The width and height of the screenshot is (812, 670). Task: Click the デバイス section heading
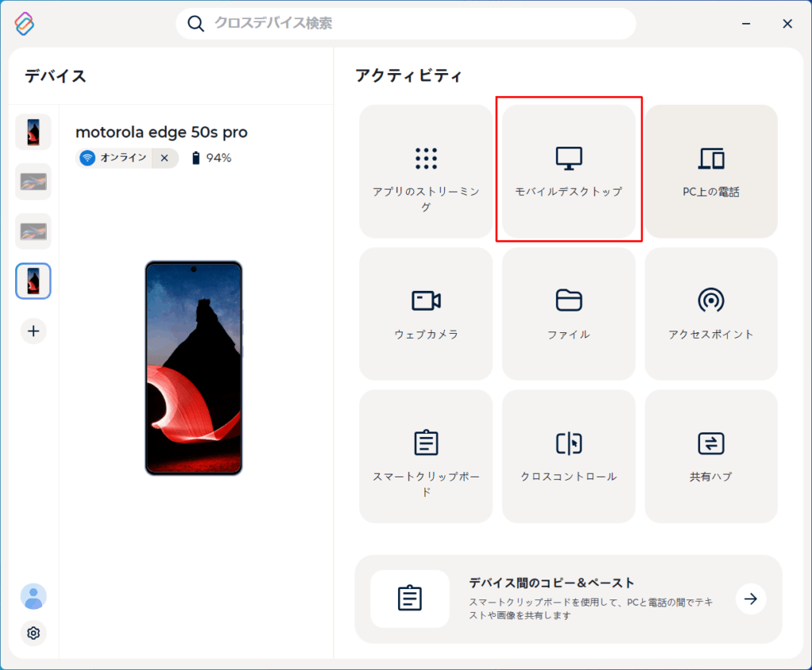coord(56,76)
